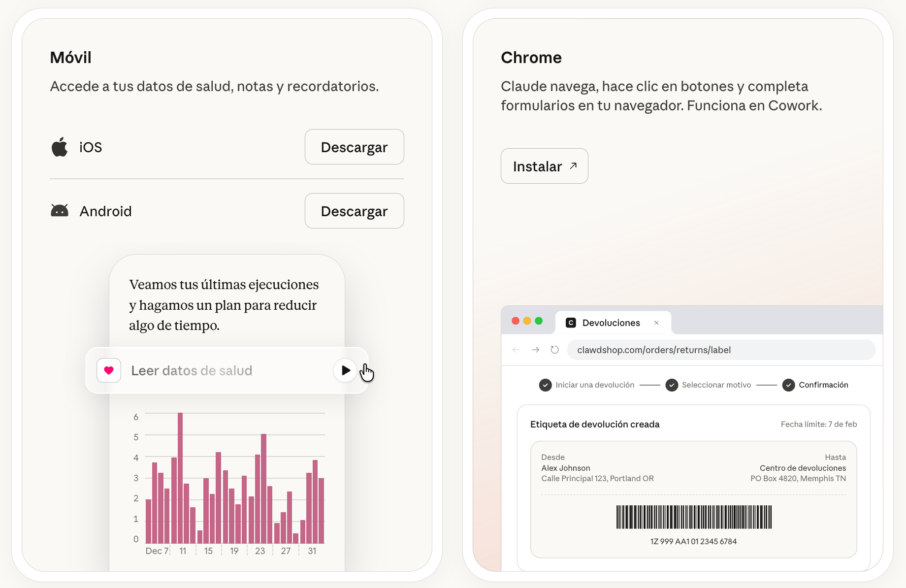This screenshot has width=906, height=588.
Task: Go forward in the browser mockup
Action: click(535, 350)
